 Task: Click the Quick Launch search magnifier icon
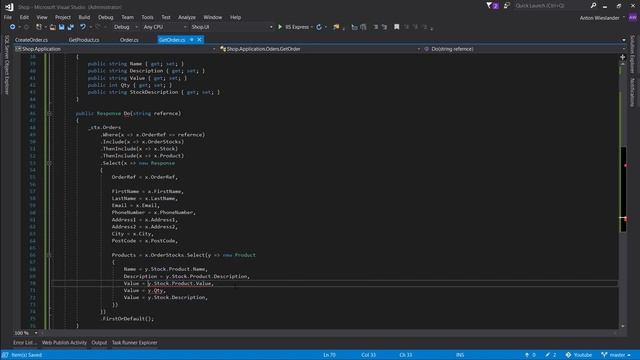[593, 6]
